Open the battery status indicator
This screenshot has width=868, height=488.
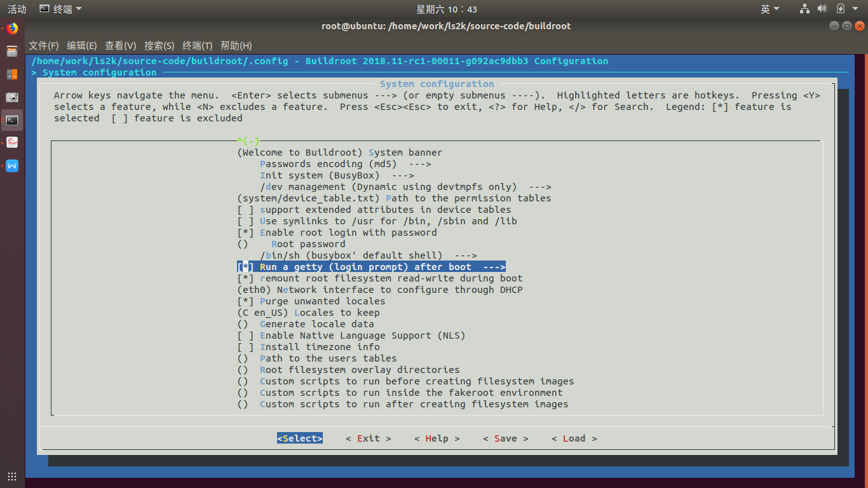[840, 9]
